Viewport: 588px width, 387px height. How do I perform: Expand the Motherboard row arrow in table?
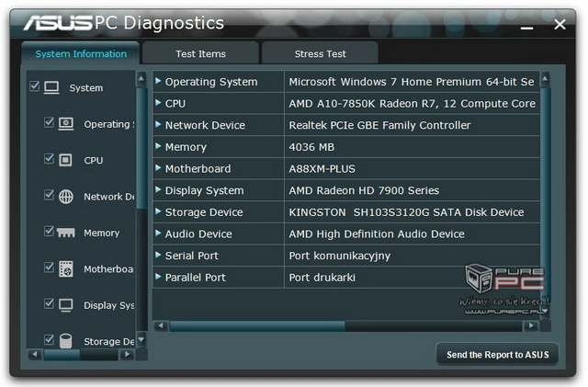[x=158, y=168]
